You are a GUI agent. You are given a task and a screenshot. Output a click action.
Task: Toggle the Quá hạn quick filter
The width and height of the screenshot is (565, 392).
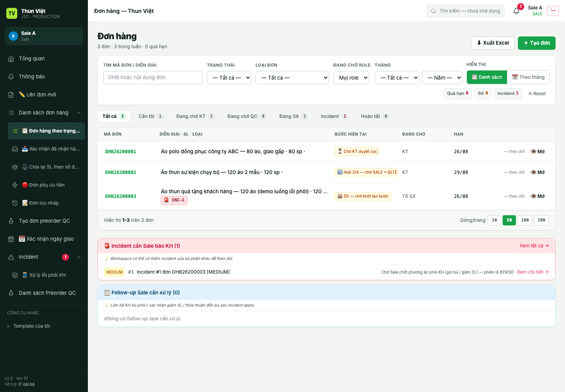[x=458, y=94]
